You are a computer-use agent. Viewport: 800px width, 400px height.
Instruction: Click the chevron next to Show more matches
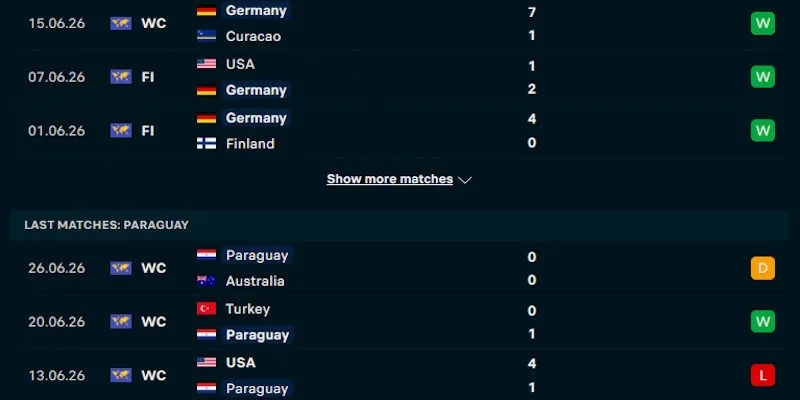click(x=465, y=180)
